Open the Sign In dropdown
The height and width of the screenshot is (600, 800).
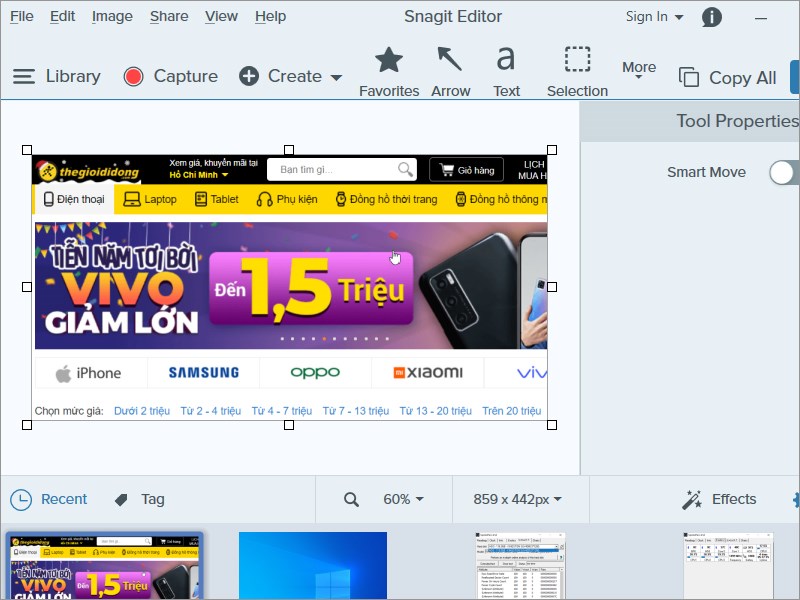pyautogui.click(x=655, y=17)
